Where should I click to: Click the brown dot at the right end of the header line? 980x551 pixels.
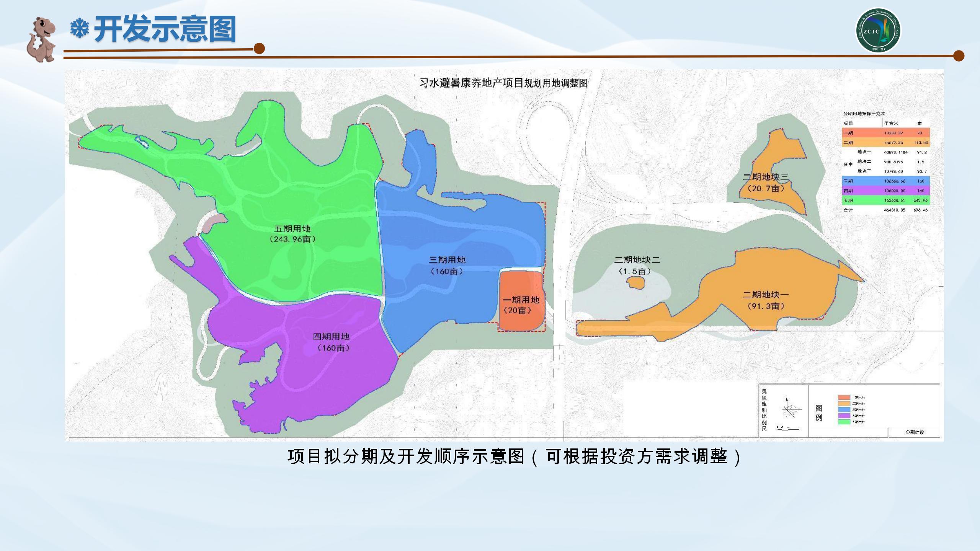[x=959, y=56]
